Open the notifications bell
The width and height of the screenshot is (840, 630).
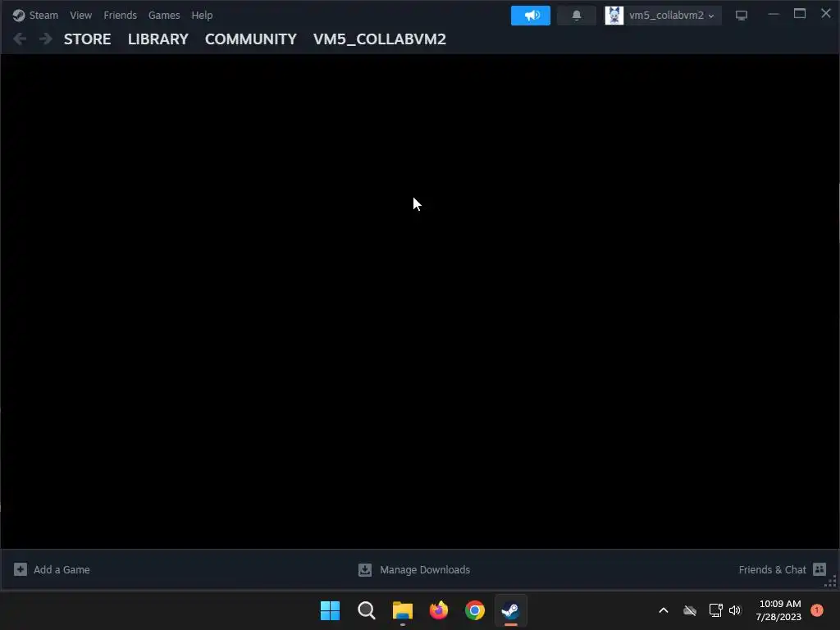click(x=577, y=16)
